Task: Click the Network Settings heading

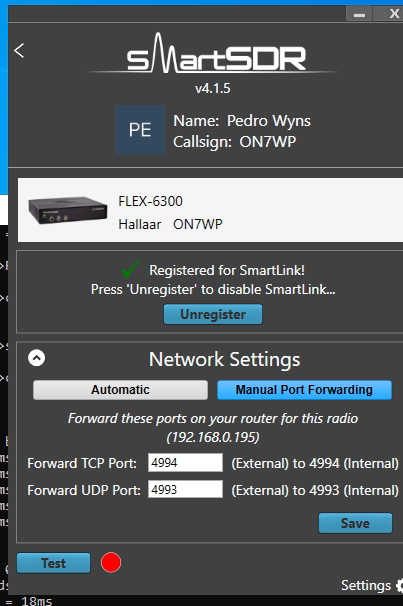Action: tap(224, 359)
